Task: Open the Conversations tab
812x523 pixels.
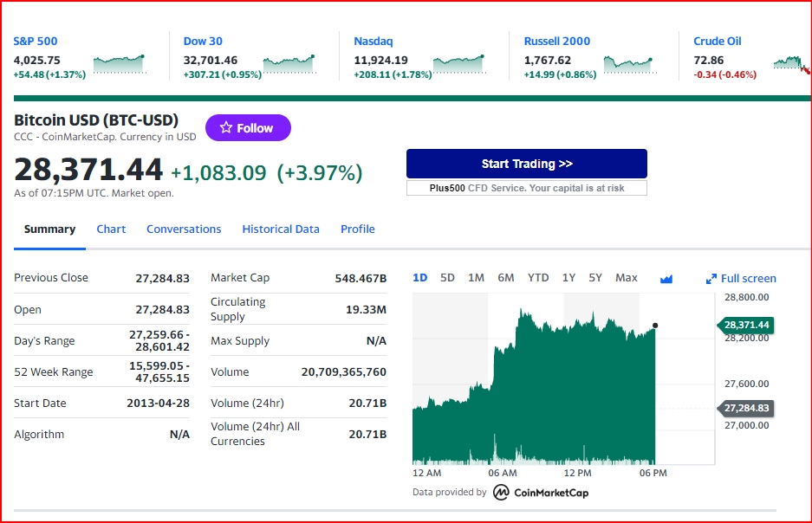Action: [x=184, y=229]
